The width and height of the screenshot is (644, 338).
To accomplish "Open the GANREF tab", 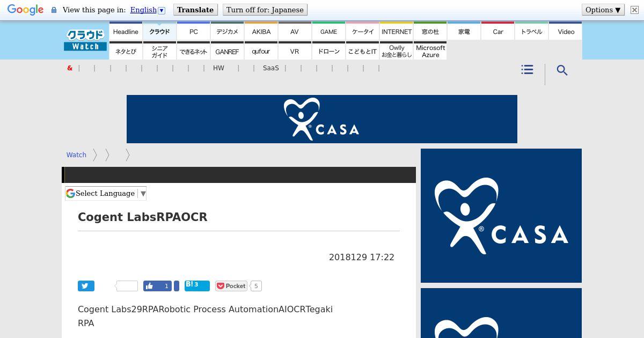I will click(x=227, y=51).
